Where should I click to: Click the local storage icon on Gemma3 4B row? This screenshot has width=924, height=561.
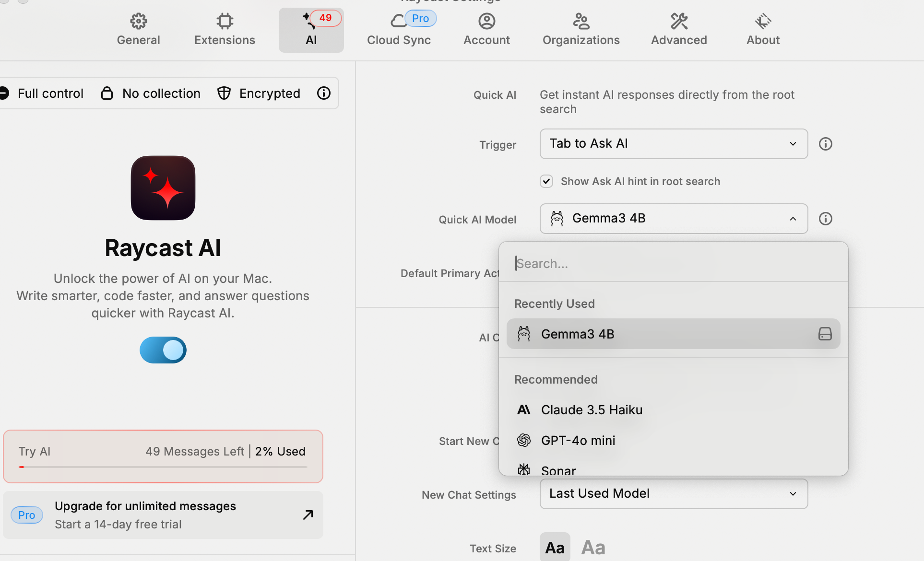[x=825, y=334]
